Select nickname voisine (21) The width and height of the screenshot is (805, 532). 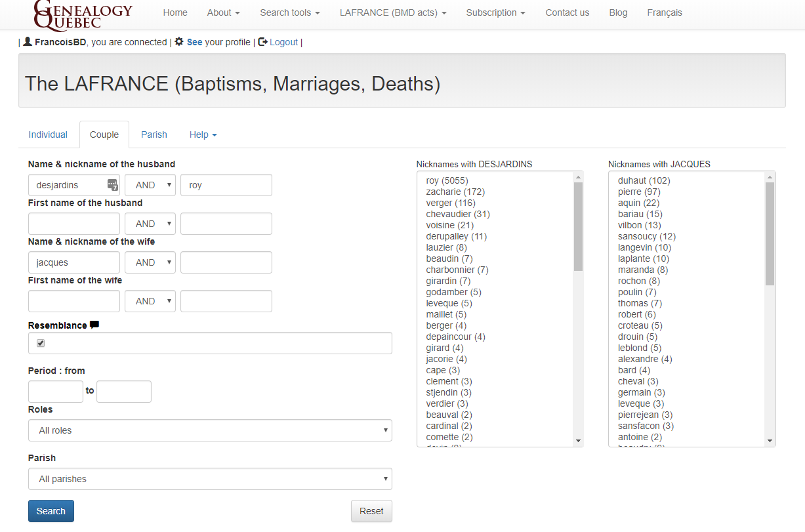(x=450, y=225)
